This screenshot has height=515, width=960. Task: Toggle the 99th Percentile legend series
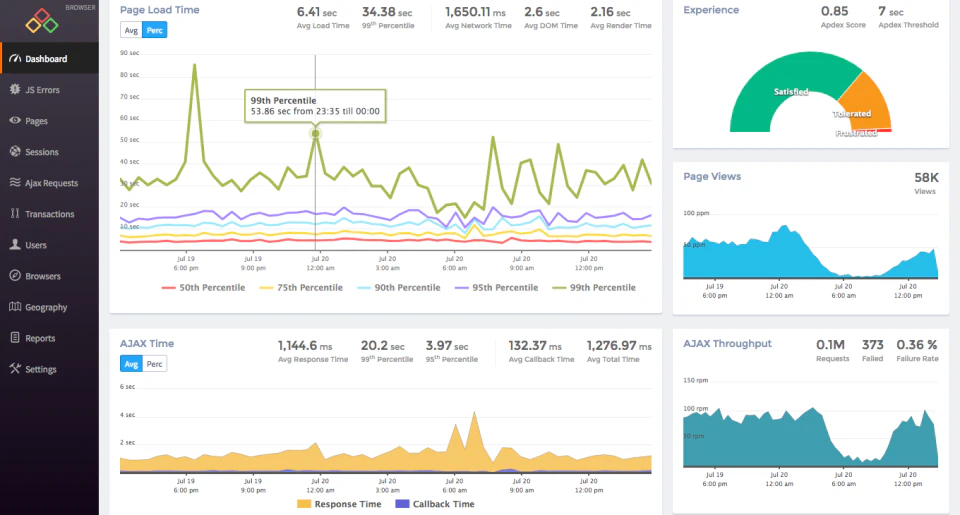pyautogui.click(x=594, y=288)
